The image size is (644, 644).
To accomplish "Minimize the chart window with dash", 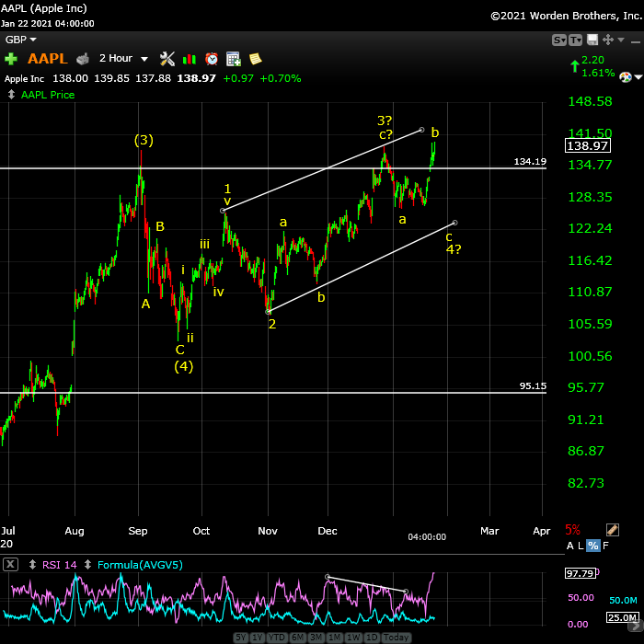I will pos(636,42).
